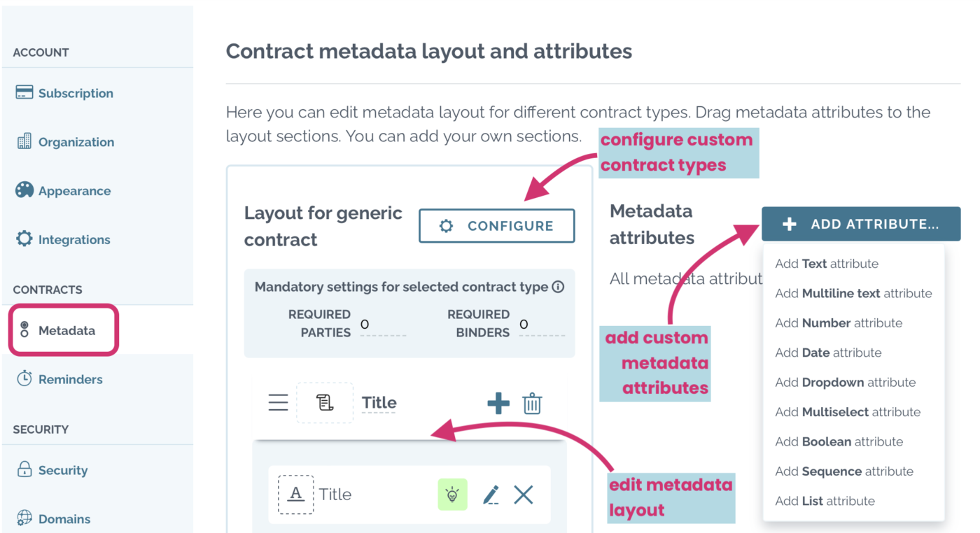Remove Title attribute with the X
980x533 pixels.
click(523, 495)
